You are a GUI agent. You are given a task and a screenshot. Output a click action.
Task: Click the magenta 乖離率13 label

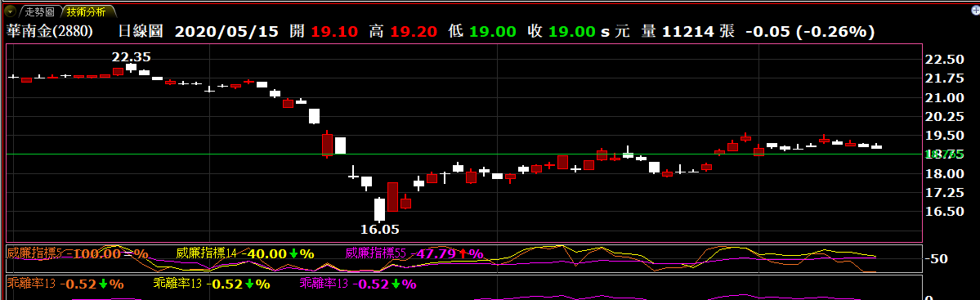pyautogui.click(x=324, y=283)
